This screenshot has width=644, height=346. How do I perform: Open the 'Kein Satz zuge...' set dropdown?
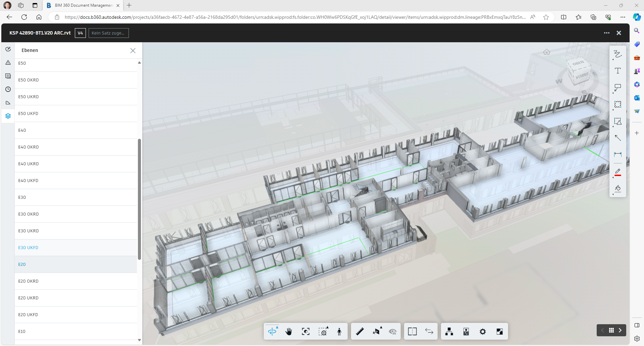108,33
